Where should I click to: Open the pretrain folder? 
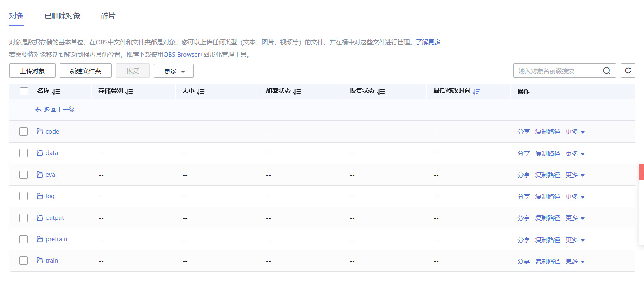pos(56,239)
